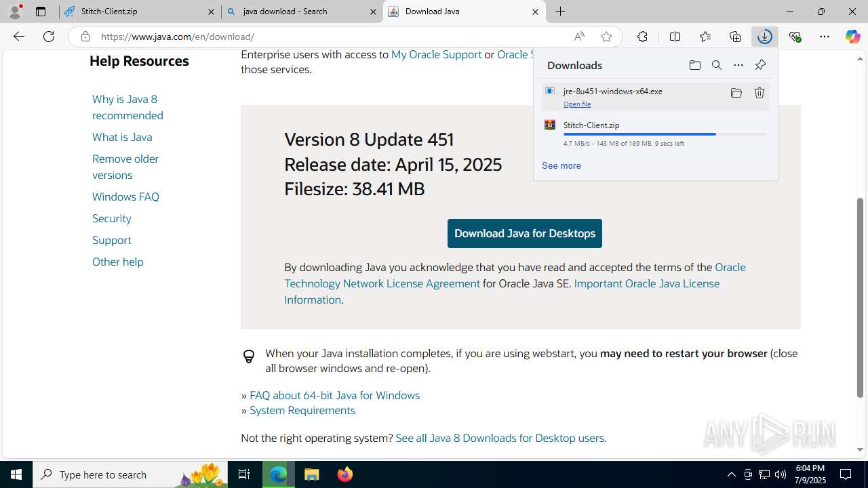Switch to the Stitch-Client.zip tab
This screenshot has height=488, width=868.
pos(140,12)
